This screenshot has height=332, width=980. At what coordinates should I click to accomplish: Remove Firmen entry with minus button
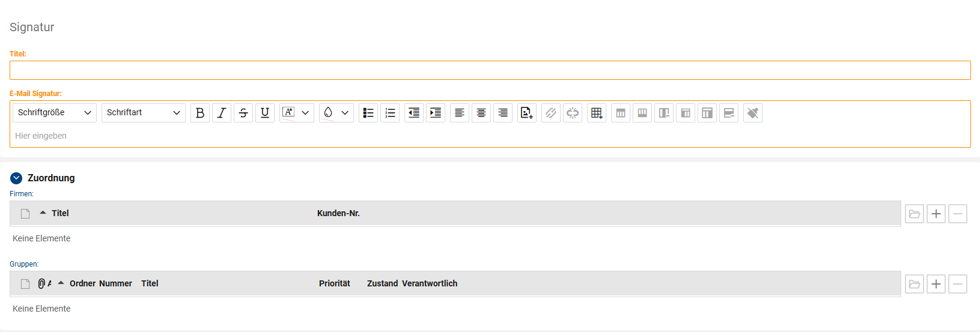958,214
